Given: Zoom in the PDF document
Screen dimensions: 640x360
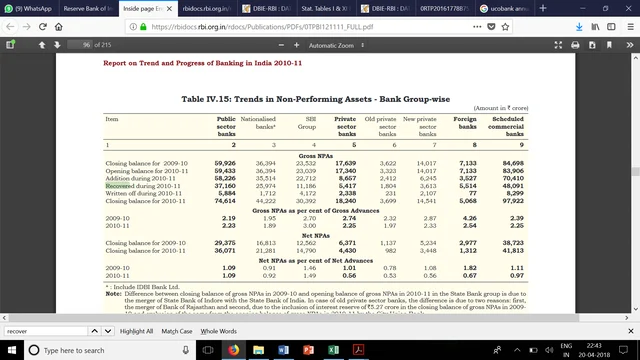Looking at the screenshot, I should pos(296,45).
